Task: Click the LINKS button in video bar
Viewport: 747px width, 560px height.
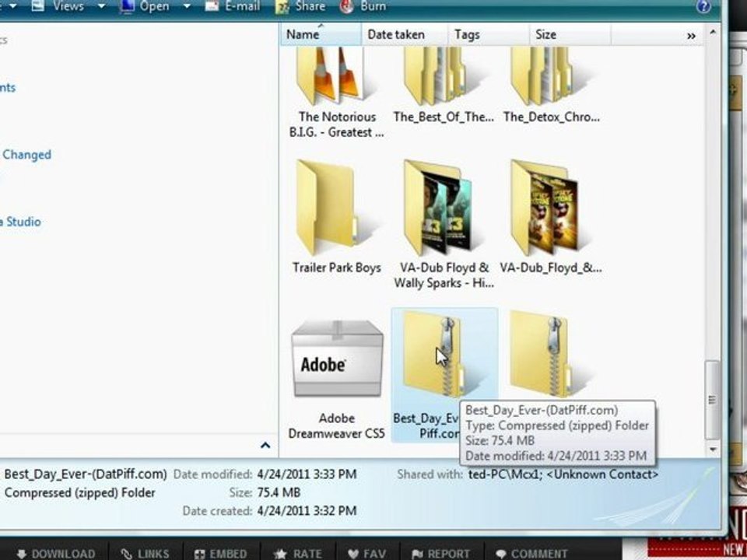Action: pos(145,554)
